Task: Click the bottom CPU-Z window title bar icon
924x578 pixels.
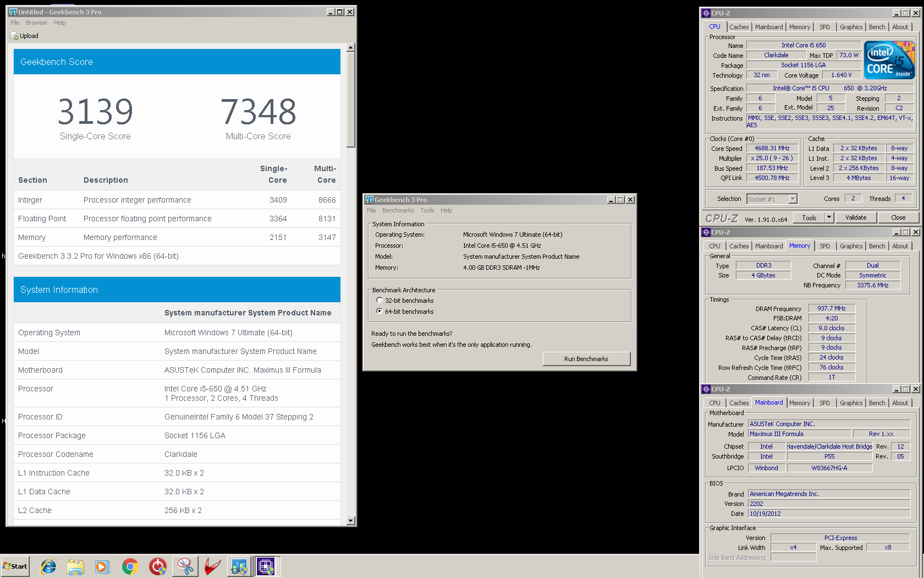Action: (x=706, y=389)
